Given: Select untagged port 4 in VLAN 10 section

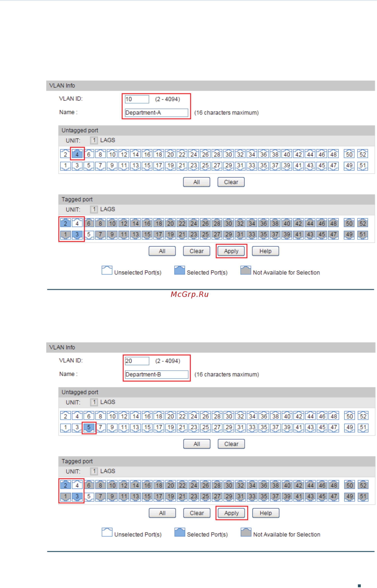Looking at the screenshot, I should [x=77, y=154].
